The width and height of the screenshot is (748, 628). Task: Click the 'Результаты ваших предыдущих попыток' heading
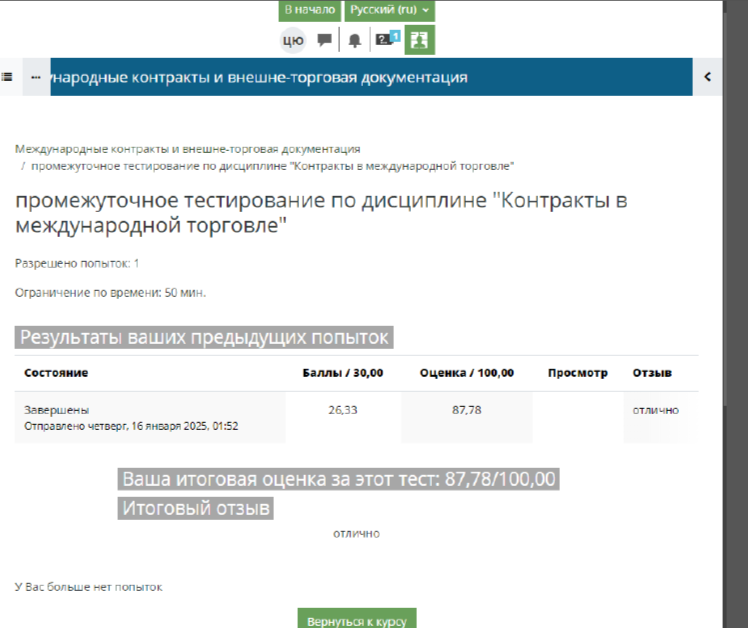204,337
